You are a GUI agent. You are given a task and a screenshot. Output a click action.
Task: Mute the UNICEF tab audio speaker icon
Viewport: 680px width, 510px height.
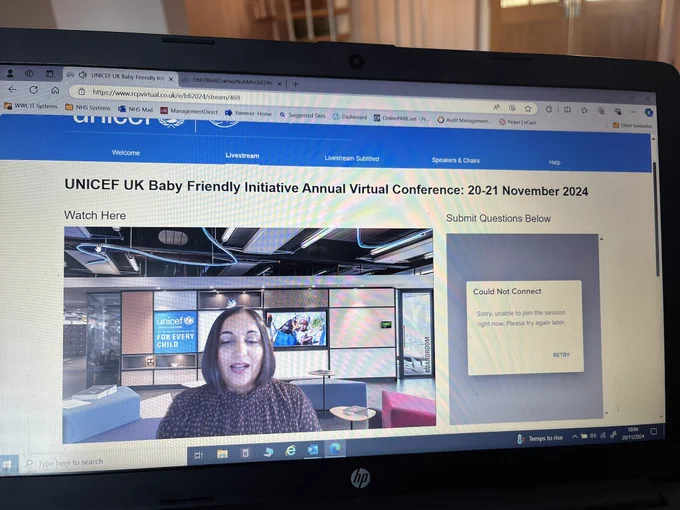82,75
